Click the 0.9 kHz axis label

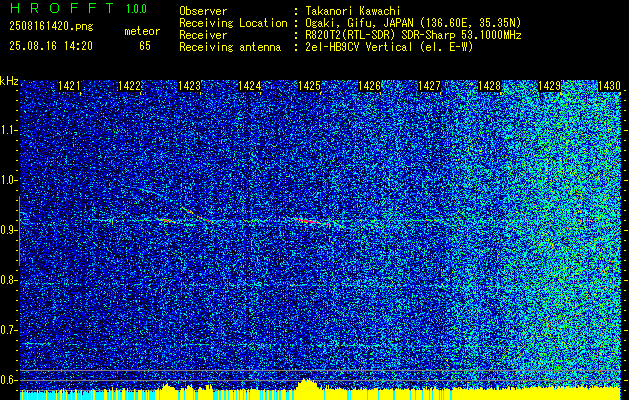8,230
